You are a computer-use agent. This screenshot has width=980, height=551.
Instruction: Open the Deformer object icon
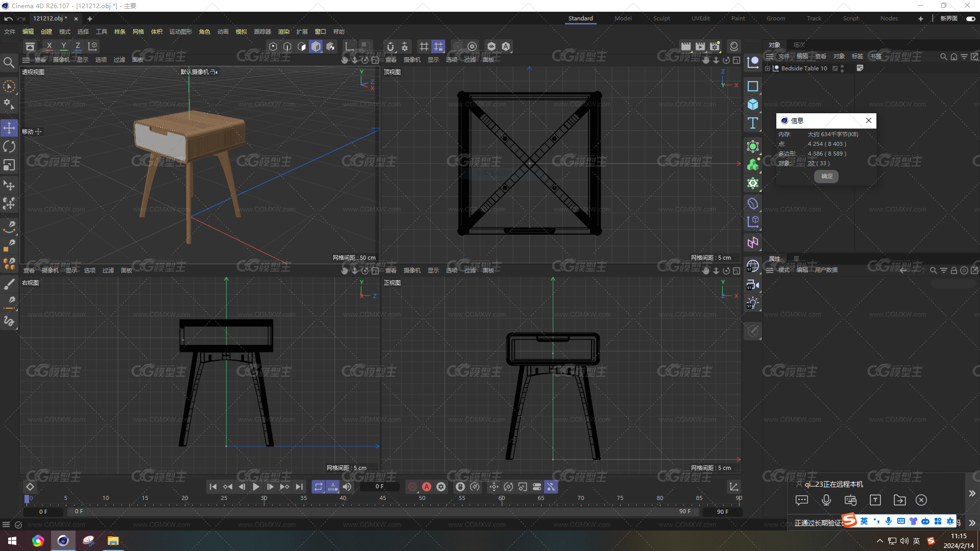coord(753,204)
